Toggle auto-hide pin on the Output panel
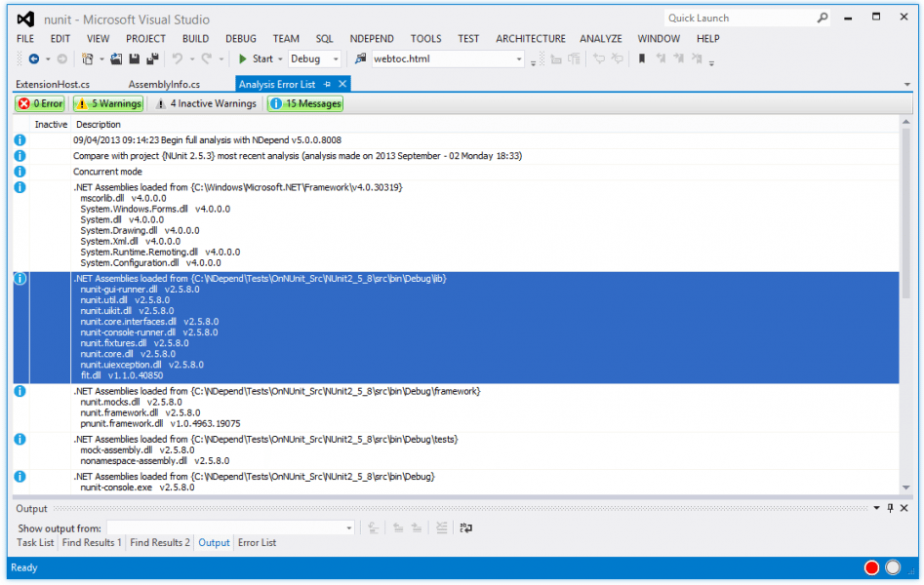 [891, 508]
